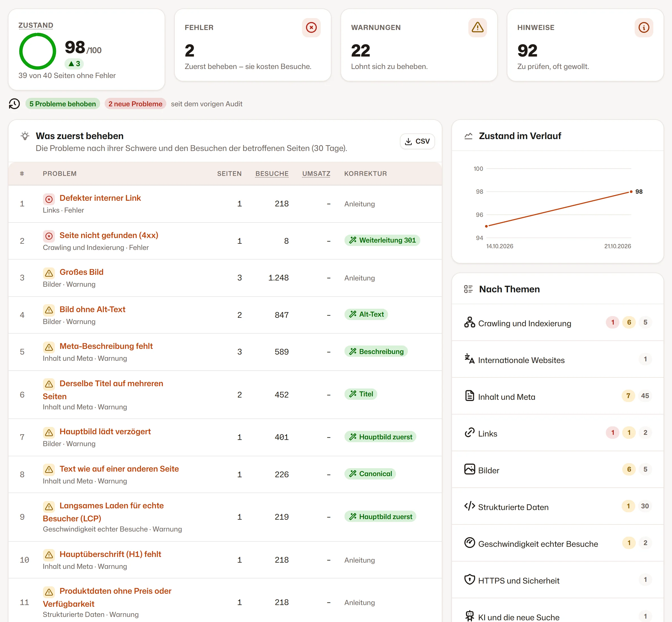
Task: Click the document icon for Inhalt und Meta
Action: (x=469, y=396)
